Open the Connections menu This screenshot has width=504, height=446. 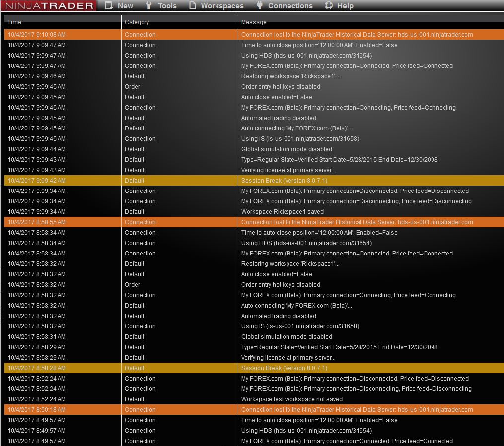tap(290, 6)
